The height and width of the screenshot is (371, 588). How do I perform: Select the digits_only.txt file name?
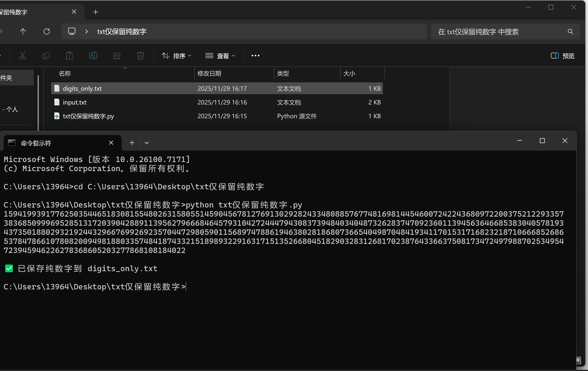click(82, 89)
